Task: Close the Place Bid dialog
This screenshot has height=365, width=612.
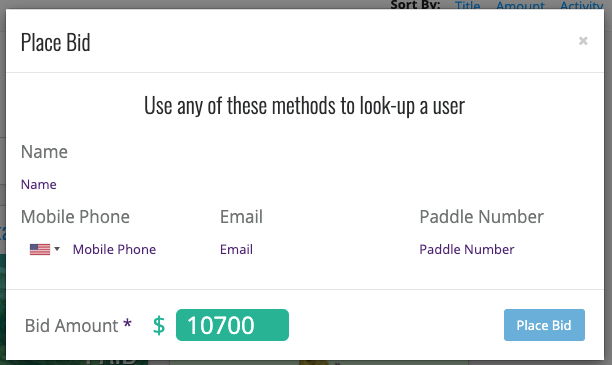Action: pyautogui.click(x=583, y=41)
